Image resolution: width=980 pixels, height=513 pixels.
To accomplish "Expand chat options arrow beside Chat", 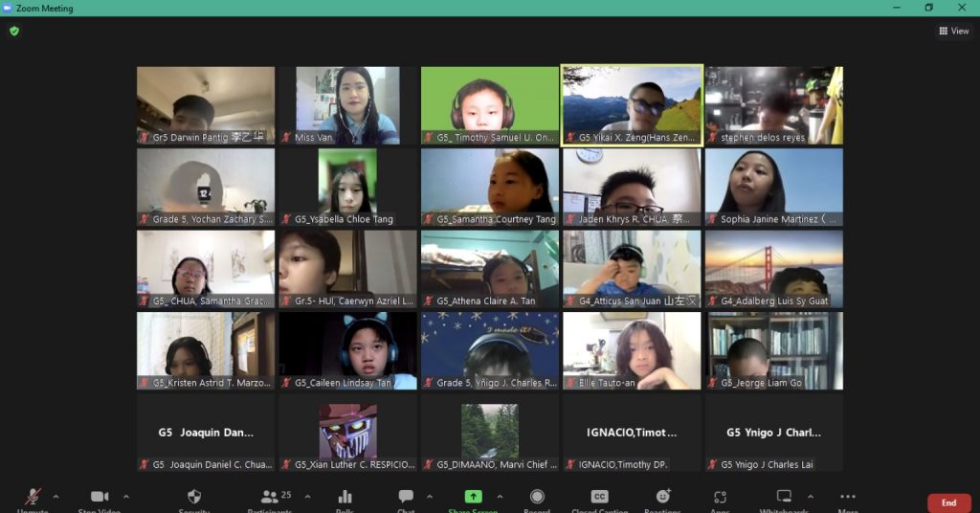I will (430, 497).
